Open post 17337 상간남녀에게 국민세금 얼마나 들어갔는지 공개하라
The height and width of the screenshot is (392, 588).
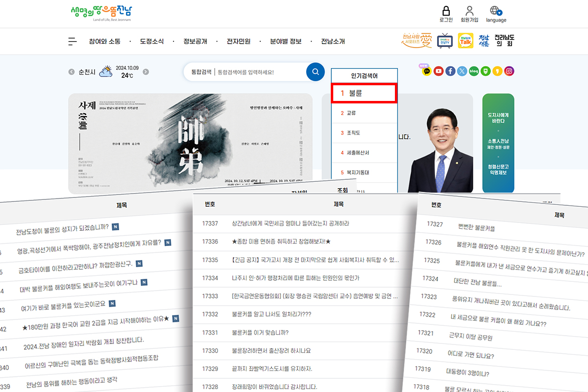click(x=290, y=223)
